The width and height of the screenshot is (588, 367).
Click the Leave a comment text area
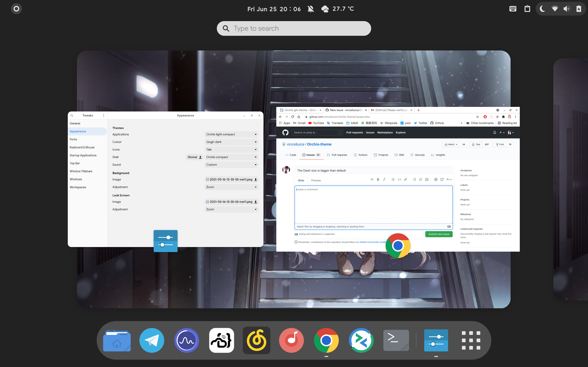(x=373, y=205)
